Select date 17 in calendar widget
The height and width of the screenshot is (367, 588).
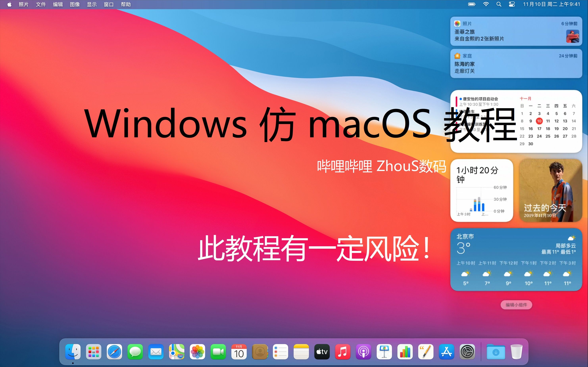539,129
